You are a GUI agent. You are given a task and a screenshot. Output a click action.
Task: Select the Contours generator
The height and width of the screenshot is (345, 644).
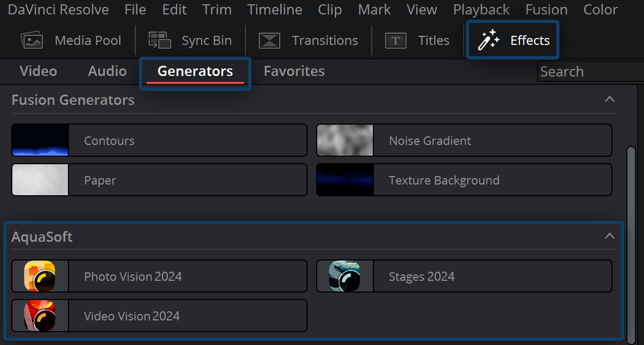point(160,140)
